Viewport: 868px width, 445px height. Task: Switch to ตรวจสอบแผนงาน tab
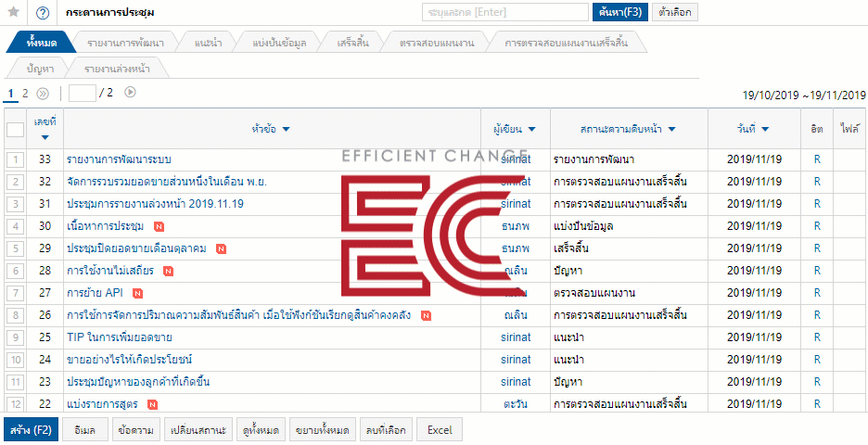(x=436, y=43)
